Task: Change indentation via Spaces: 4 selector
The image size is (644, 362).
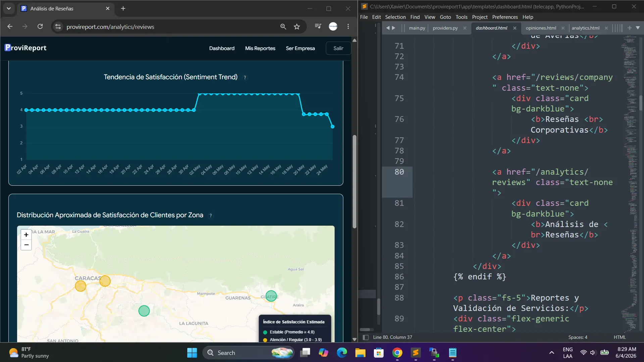Action: [578, 337]
